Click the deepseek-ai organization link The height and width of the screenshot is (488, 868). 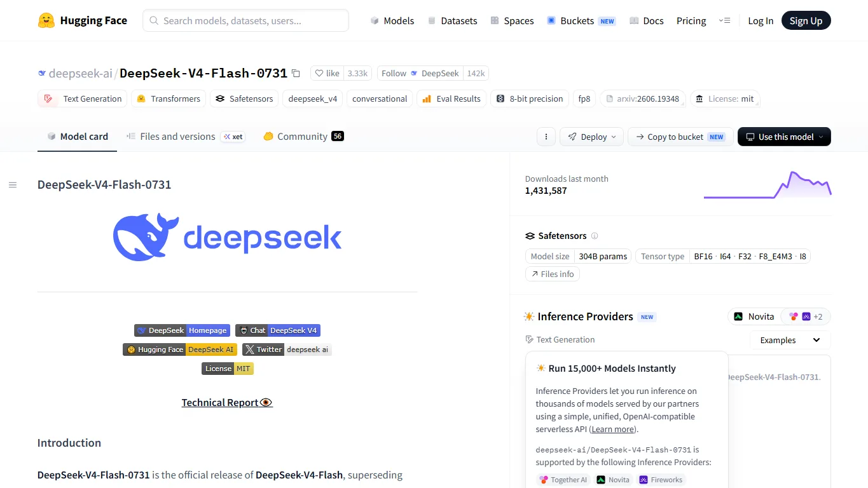click(x=80, y=73)
